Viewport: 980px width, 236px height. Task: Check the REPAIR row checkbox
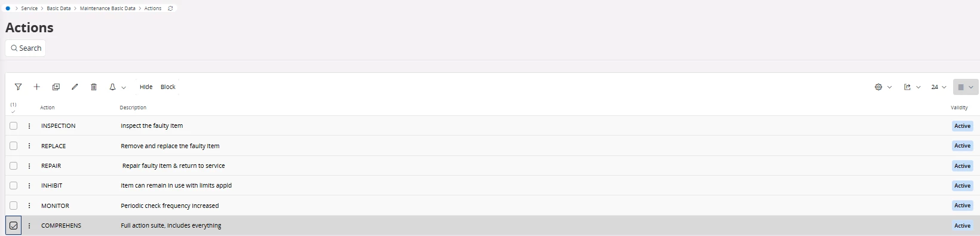[13, 165]
